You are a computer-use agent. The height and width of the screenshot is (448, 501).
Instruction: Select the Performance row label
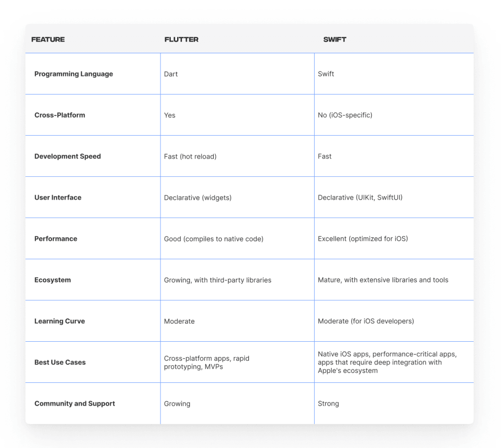(x=56, y=239)
